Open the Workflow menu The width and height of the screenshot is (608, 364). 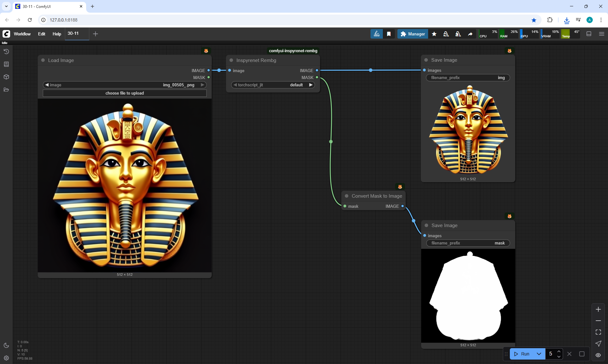(22, 34)
